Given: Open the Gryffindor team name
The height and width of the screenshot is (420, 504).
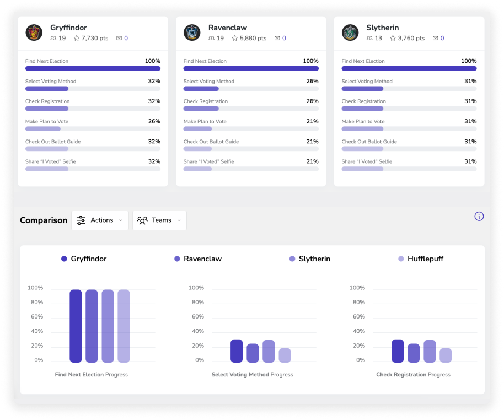Looking at the screenshot, I should pos(68,28).
